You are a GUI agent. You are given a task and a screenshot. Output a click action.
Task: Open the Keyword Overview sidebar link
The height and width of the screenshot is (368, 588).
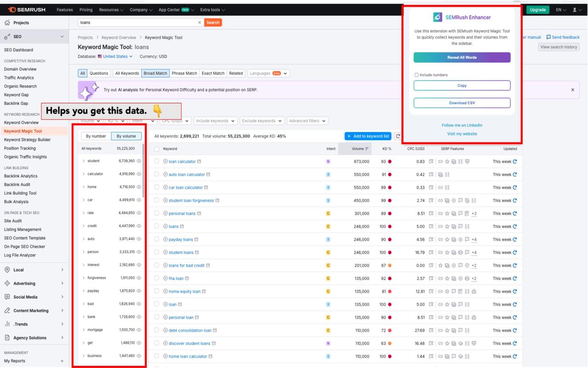21,123
